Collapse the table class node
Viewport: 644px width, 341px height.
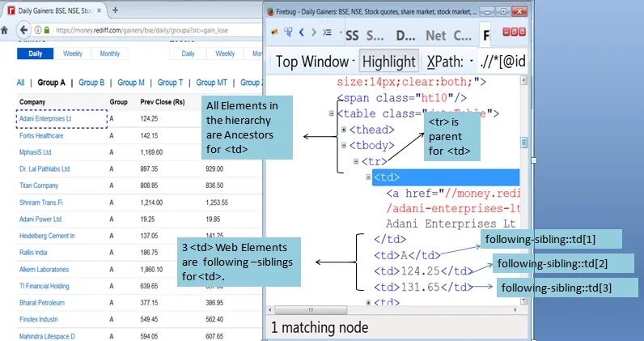(x=332, y=113)
